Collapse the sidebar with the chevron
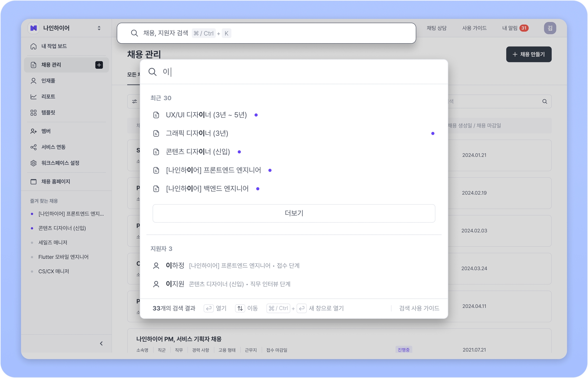Image resolution: width=588 pixels, height=378 pixels. (x=101, y=343)
